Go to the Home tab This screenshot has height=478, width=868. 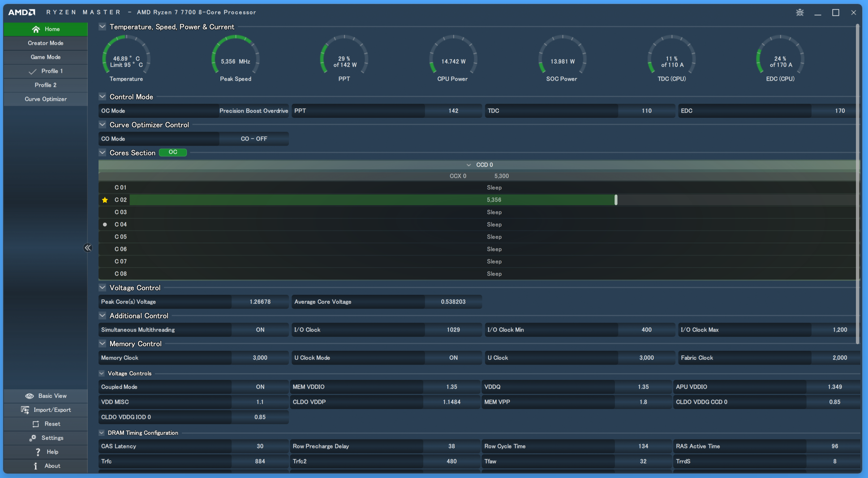(x=46, y=29)
